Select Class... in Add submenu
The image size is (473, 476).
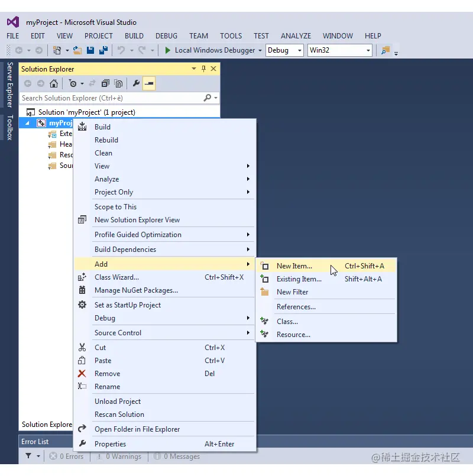tap(326, 322)
